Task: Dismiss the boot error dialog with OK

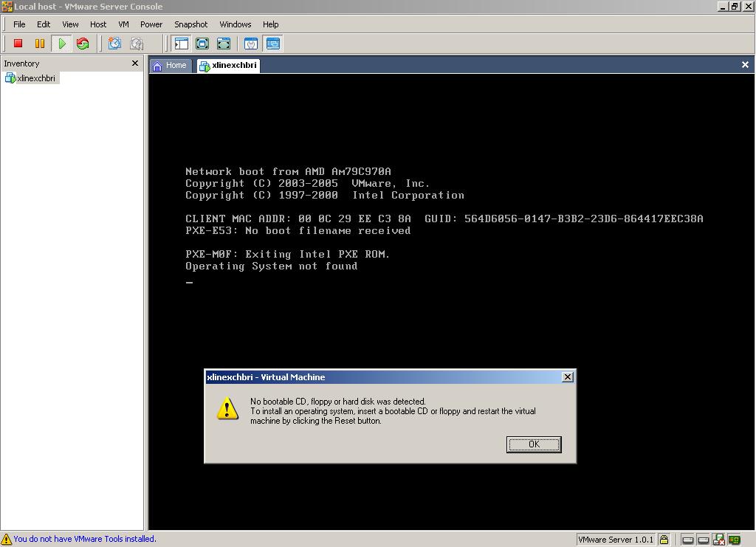Action: (x=533, y=444)
